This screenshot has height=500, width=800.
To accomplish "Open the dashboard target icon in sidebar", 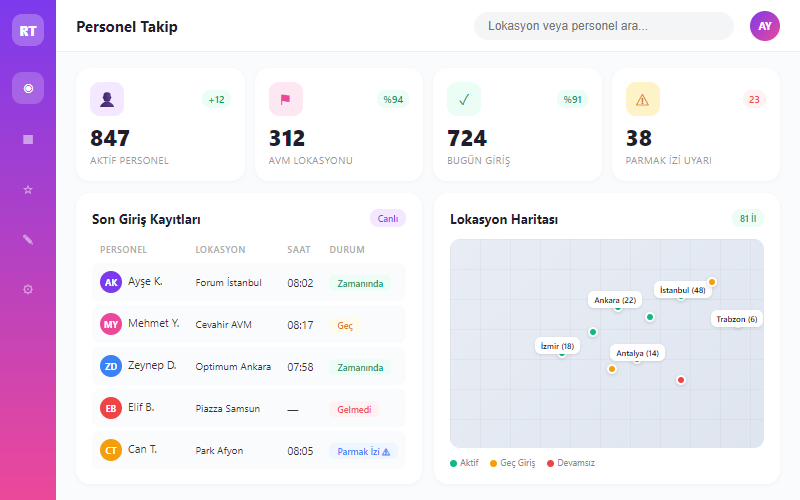I will pos(28,88).
